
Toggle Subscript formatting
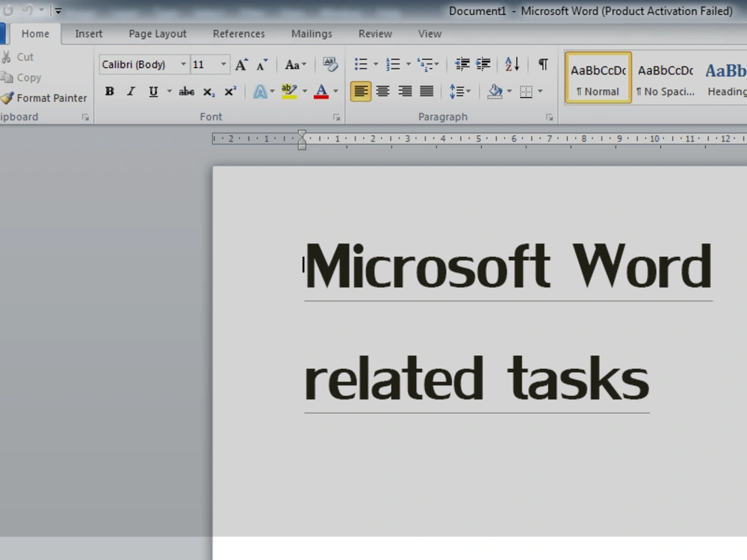click(208, 91)
